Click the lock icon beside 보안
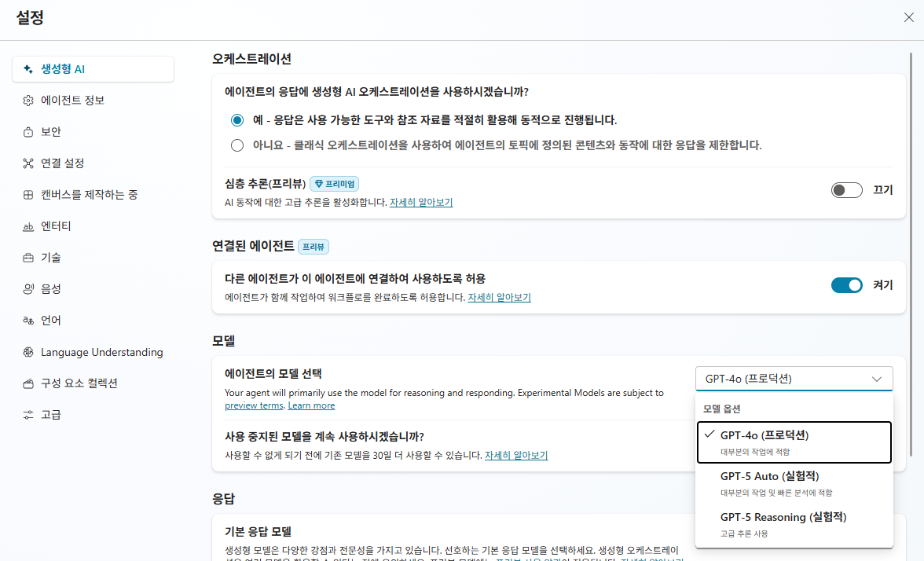 27,132
